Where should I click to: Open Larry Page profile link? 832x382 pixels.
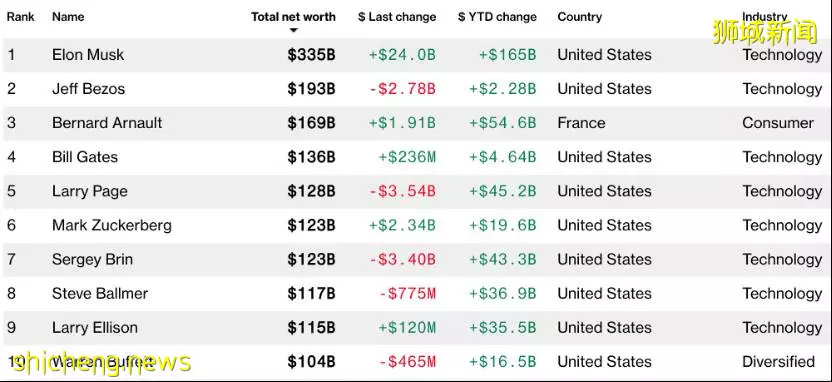pyautogui.click(x=90, y=191)
